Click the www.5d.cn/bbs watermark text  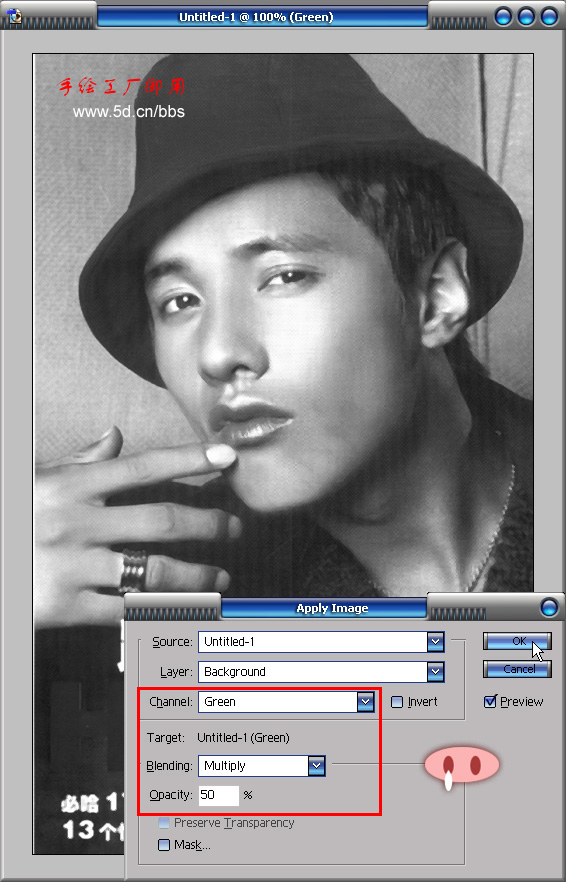[129, 111]
